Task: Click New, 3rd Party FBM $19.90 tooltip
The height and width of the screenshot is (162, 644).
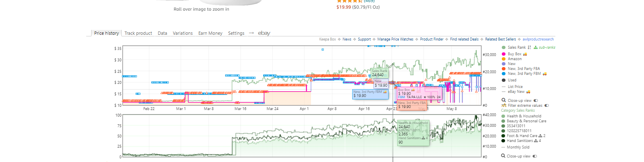Action: pyautogui.click(x=370, y=94)
